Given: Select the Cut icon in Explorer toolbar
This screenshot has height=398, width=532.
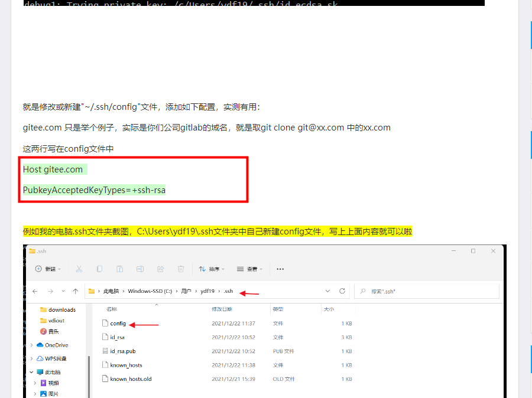Looking at the screenshot, I should (79, 269).
